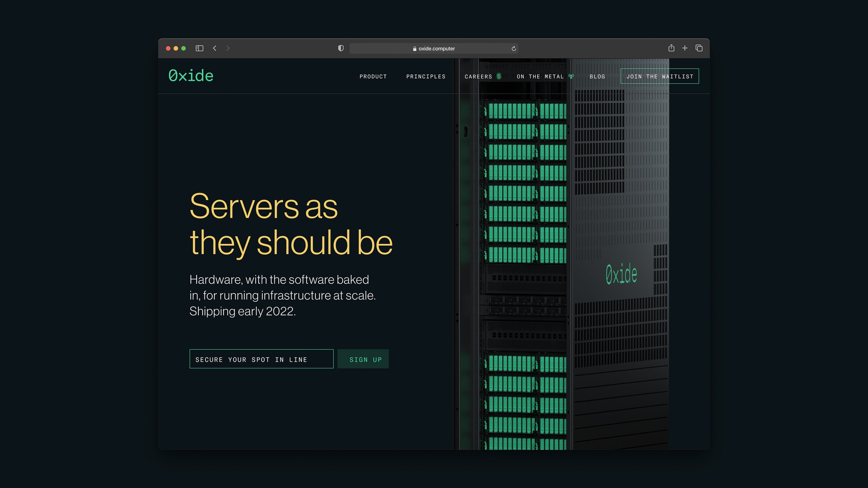Show the tab overview icon
The width and height of the screenshot is (868, 488).
pos(699,48)
